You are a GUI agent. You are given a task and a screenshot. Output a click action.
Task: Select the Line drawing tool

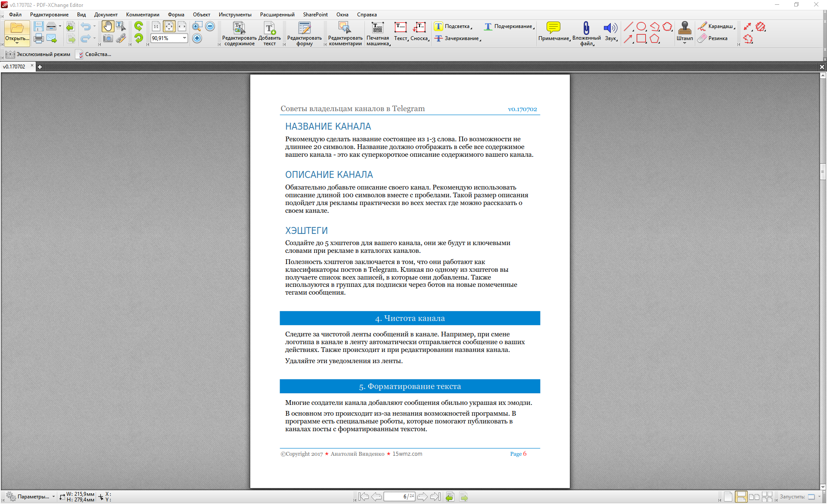point(628,27)
